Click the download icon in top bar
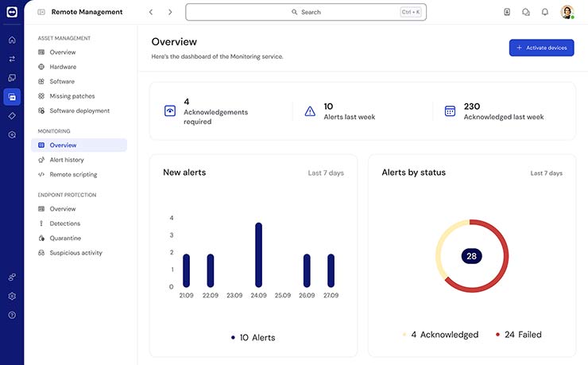This screenshot has height=365, width=588. coord(507,12)
